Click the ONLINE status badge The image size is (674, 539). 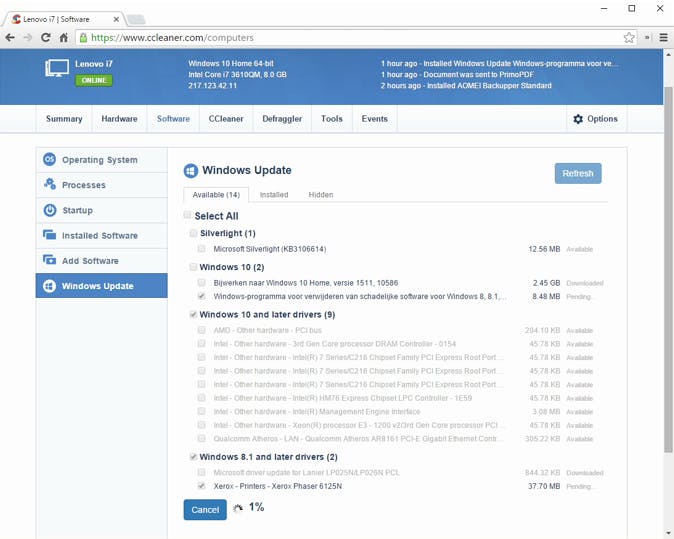pyautogui.click(x=94, y=80)
